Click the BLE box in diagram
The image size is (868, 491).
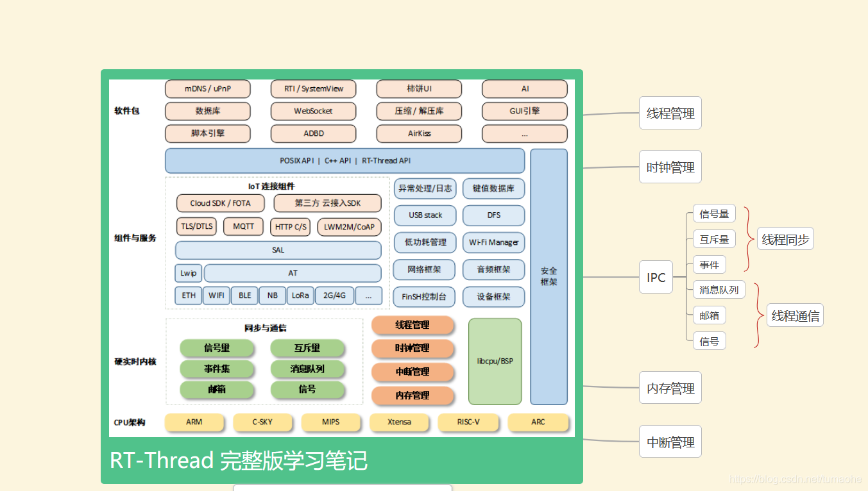(244, 295)
